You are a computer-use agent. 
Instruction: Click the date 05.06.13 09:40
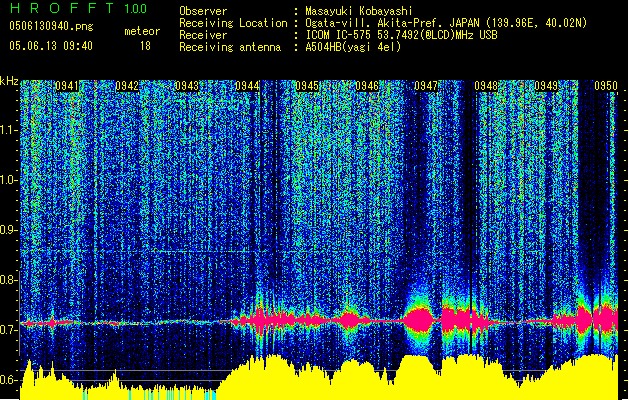(x=51, y=46)
